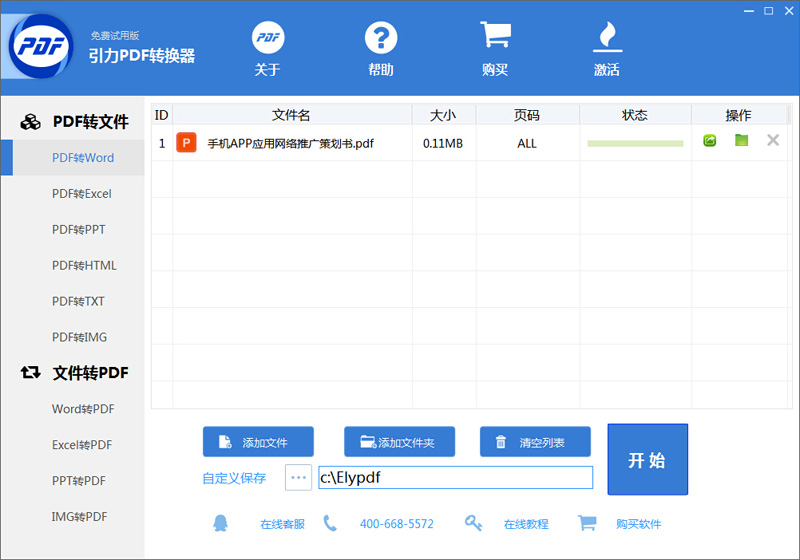This screenshot has width=800, height=560.
Task: Click the QQ penguin 在线客服 icon
Action: click(220, 523)
